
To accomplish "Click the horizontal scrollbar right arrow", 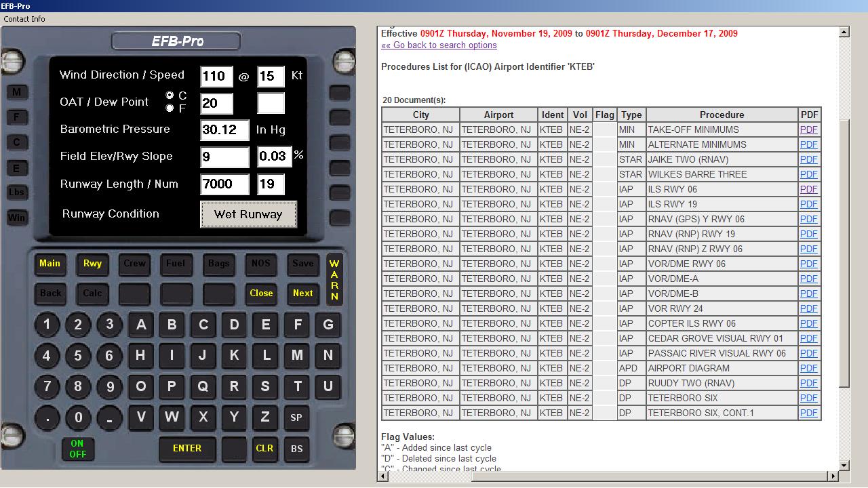I will coord(833,476).
